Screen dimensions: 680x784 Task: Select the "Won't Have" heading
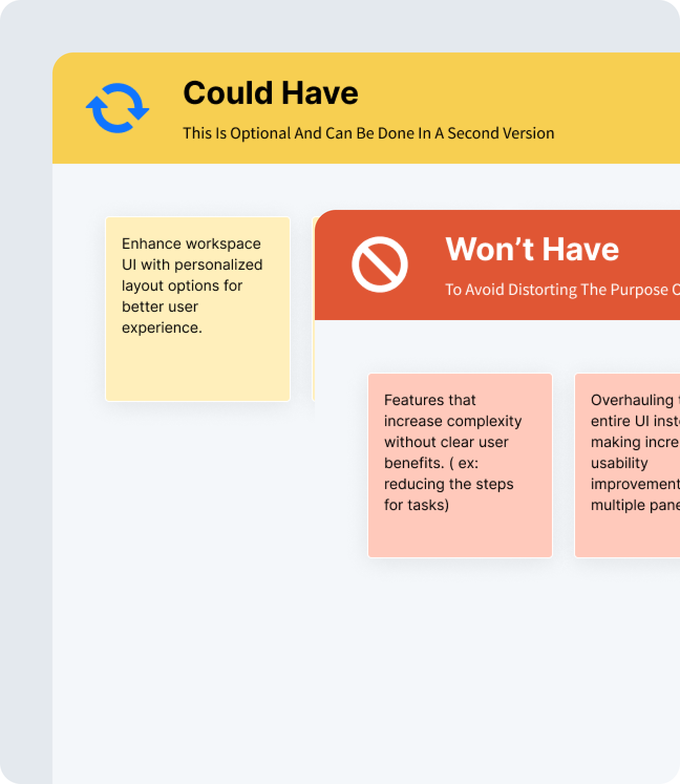click(532, 249)
